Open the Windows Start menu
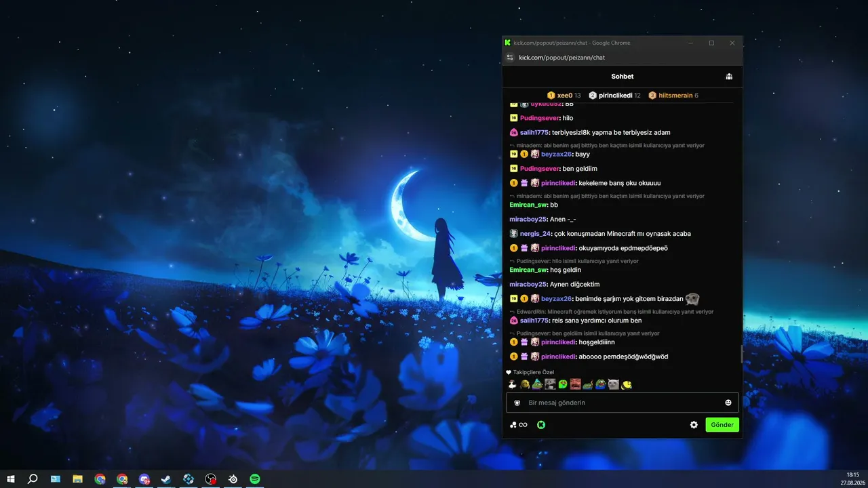 pyautogui.click(x=11, y=479)
